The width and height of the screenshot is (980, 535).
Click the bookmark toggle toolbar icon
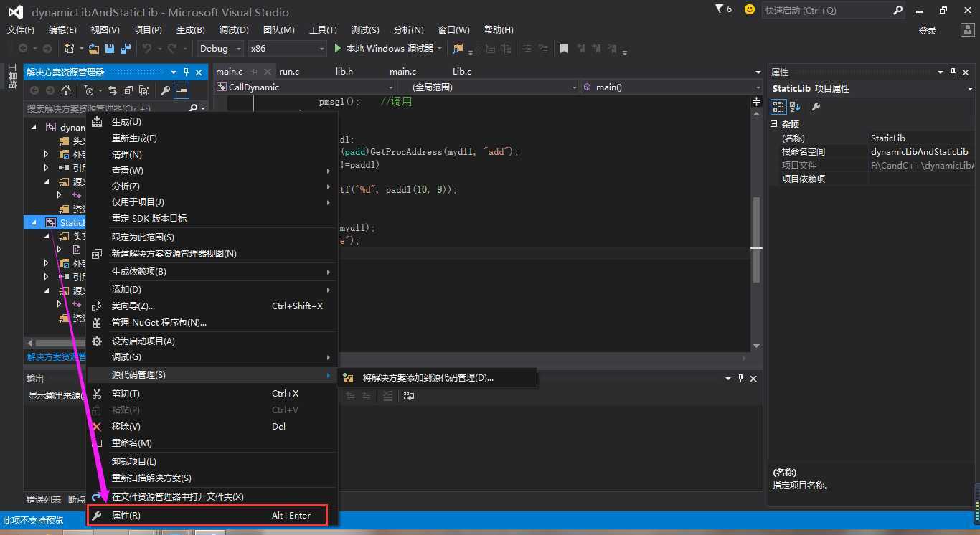(564, 49)
